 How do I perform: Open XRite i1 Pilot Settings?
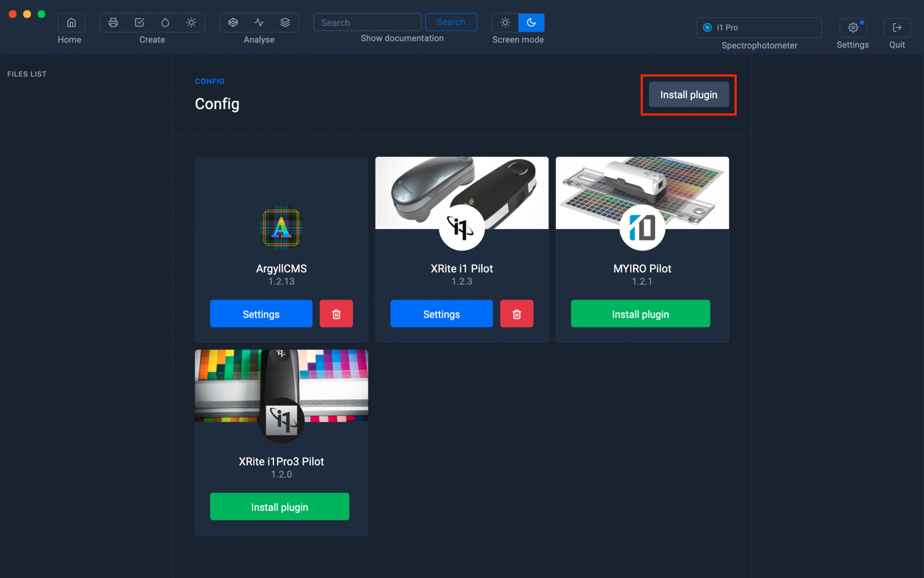coord(442,314)
